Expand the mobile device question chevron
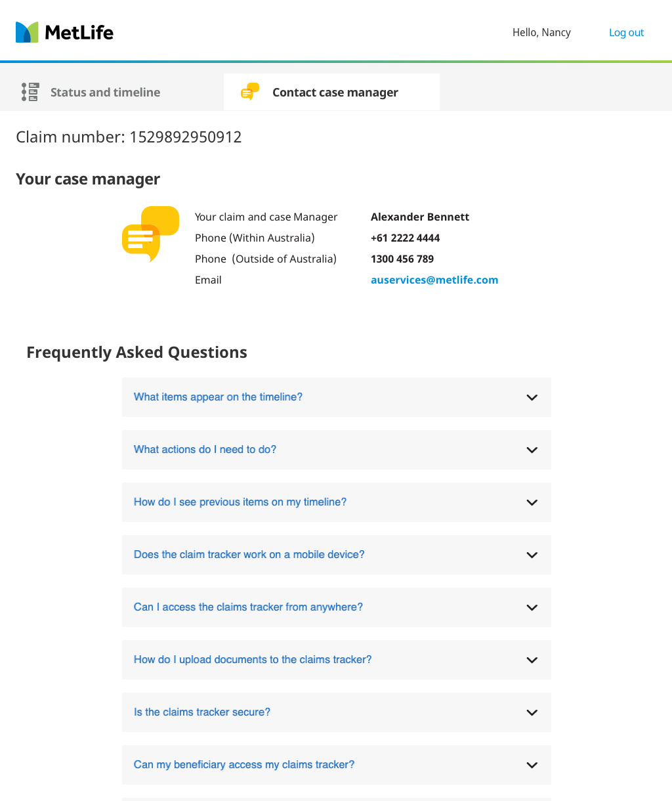The image size is (672, 801). click(532, 555)
